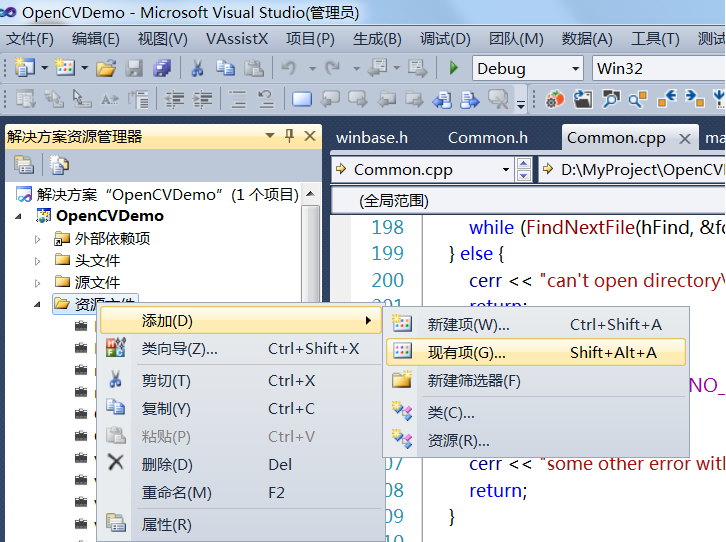This screenshot has width=726, height=542.
Task: Click line number 198 in the editor
Action: coord(388,227)
